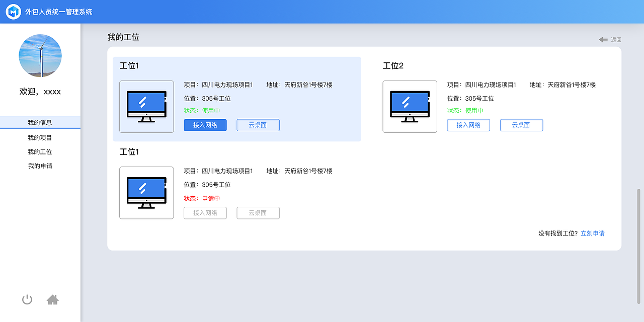Click the back arrow icon beside 返回
The height and width of the screenshot is (322, 644).
click(602, 39)
